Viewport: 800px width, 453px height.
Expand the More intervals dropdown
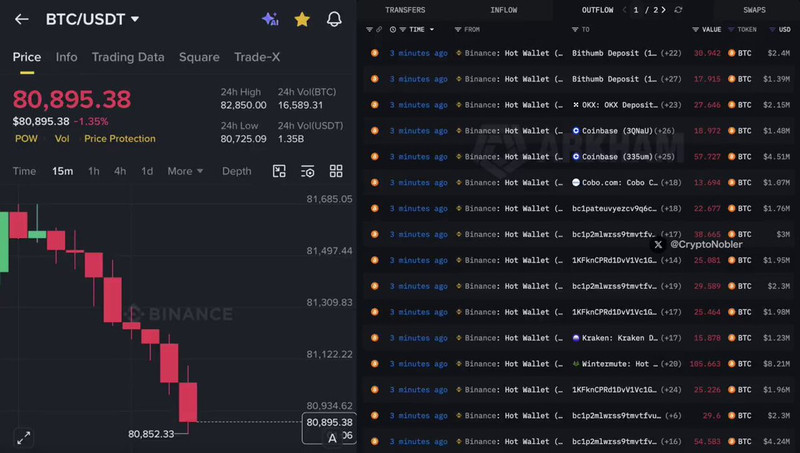point(185,171)
